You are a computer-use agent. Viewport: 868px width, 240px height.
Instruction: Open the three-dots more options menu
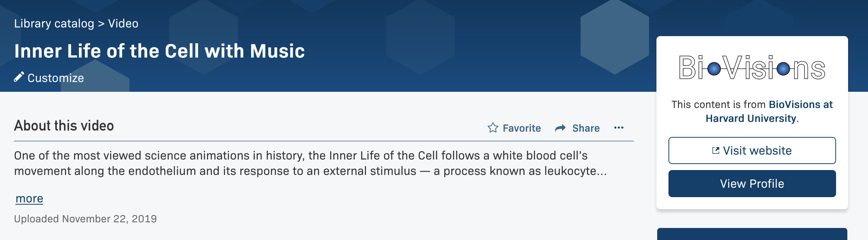pos(618,128)
